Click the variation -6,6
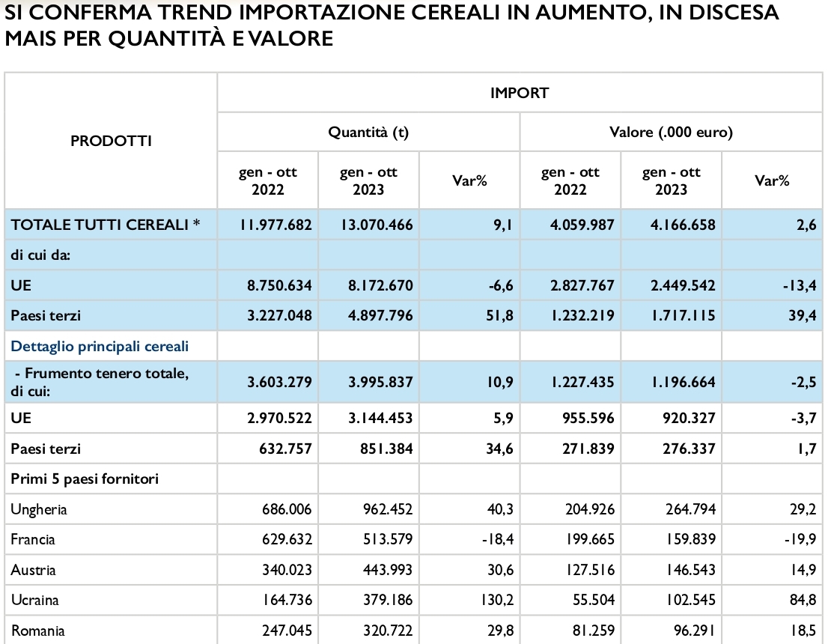Viewport: 828px width, 644px height. coord(501,286)
